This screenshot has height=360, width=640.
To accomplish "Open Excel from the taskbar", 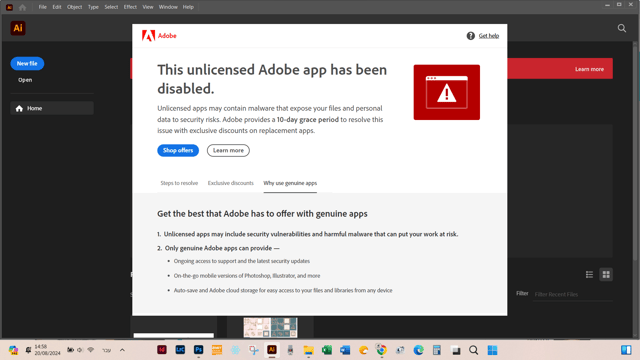I will tap(327, 350).
